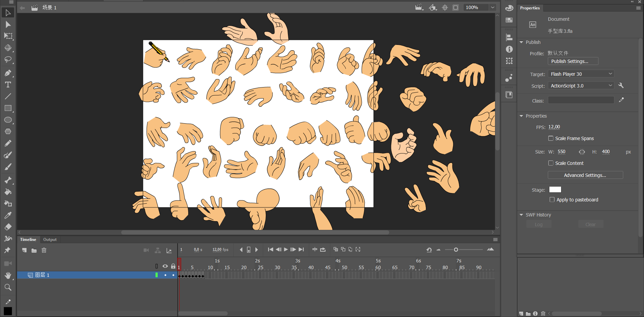Click the white Stage color swatch

click(555, 190)
